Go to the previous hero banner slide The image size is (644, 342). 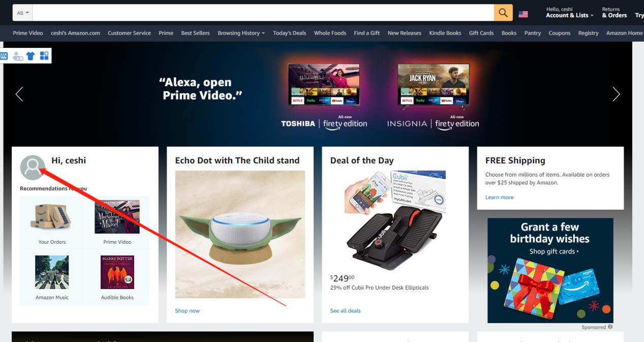19,94
